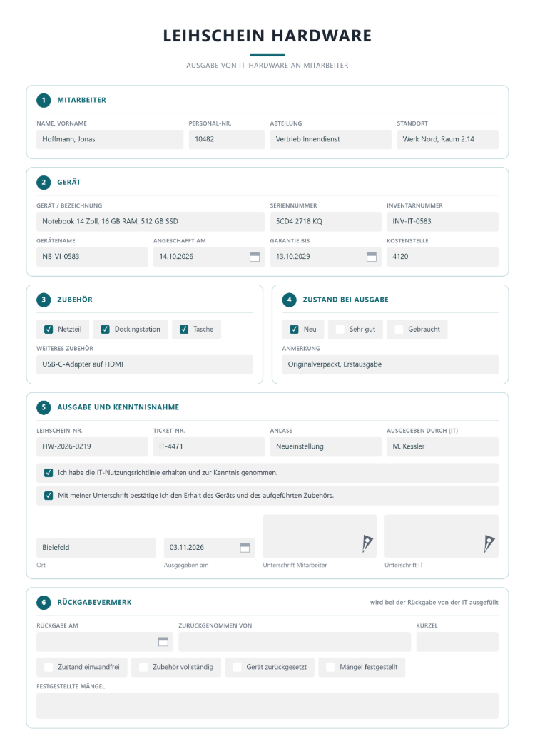Click the Ort field Bielefeld
535x756 pixels.
point(96,548)
